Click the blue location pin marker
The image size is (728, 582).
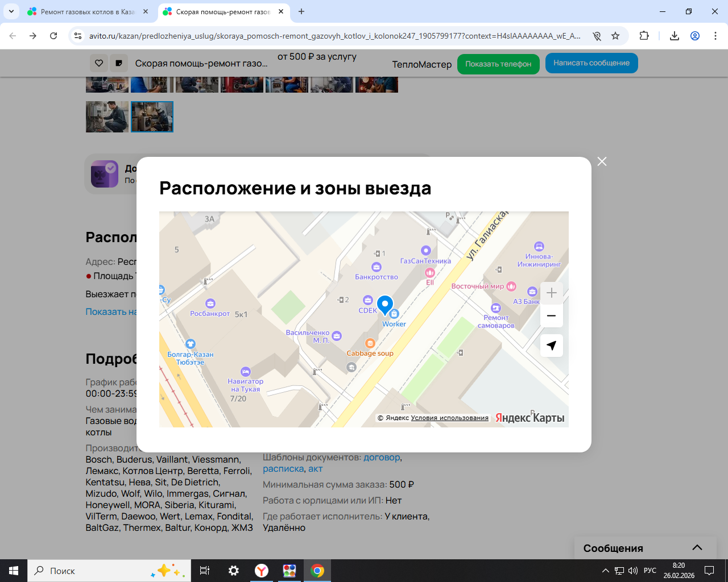pyautogui.click(x=385, y=305)
